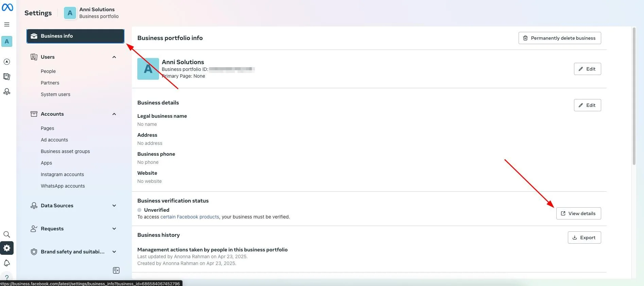The width and height of the screenshot is (644, 286).
Task: Open the settings gear icon
Action: pyautogui.click(x=7, y=248)
